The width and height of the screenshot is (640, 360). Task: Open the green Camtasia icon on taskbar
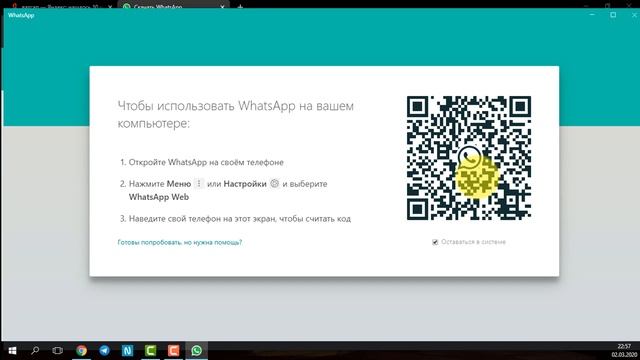[150, 351]
